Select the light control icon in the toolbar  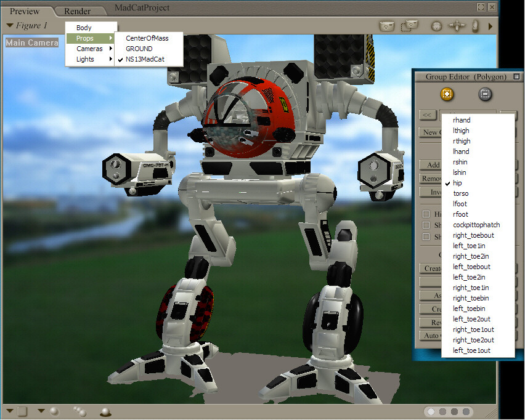(x=474, y=26)
